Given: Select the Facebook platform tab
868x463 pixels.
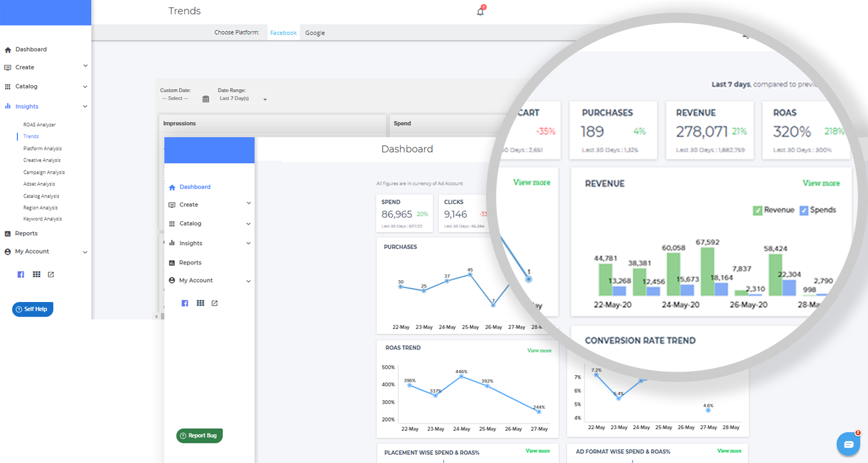Looking at the screenshot, I should click(x=284, y=33).
